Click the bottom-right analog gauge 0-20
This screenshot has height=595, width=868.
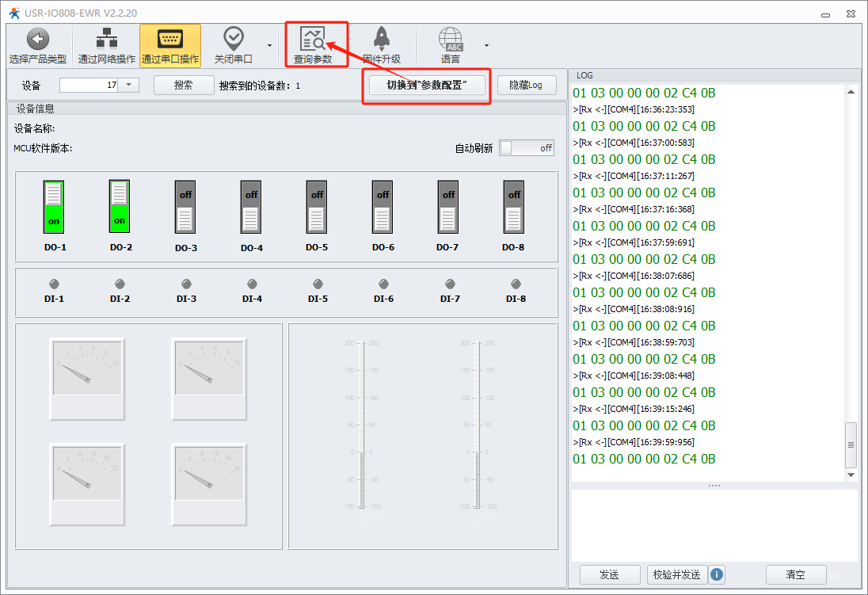(209, 484)
